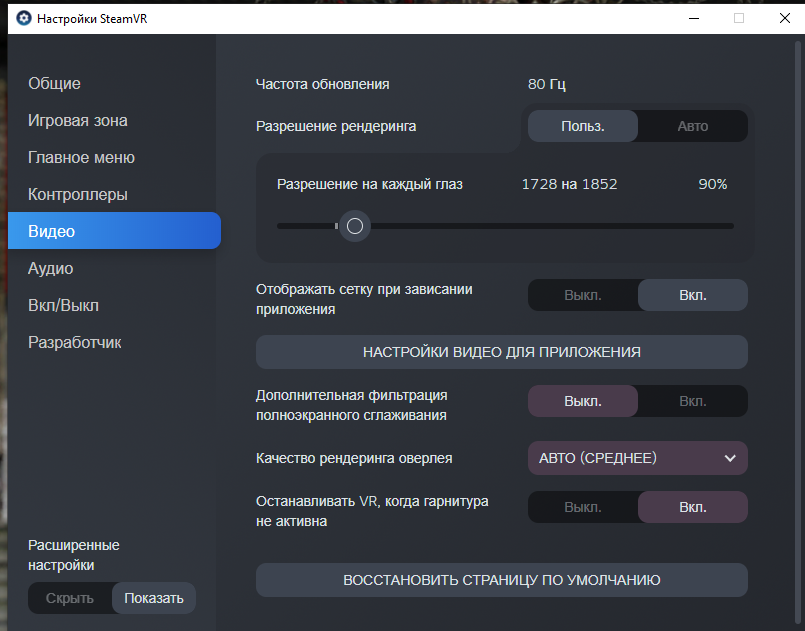Click the 80 Гц refresh rate value
This screenshot has height=631, width=805.
tap(547, 84)
